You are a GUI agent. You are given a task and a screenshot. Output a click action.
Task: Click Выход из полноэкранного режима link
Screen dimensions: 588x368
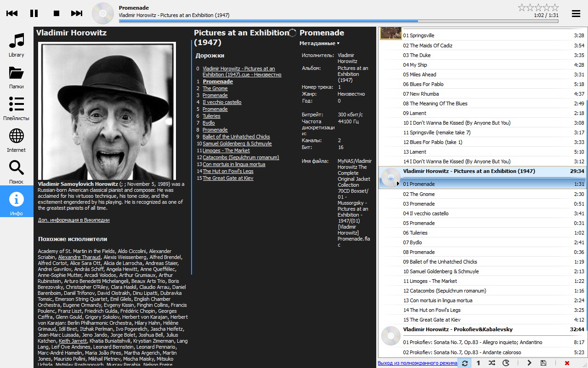[x=417, y=363]
